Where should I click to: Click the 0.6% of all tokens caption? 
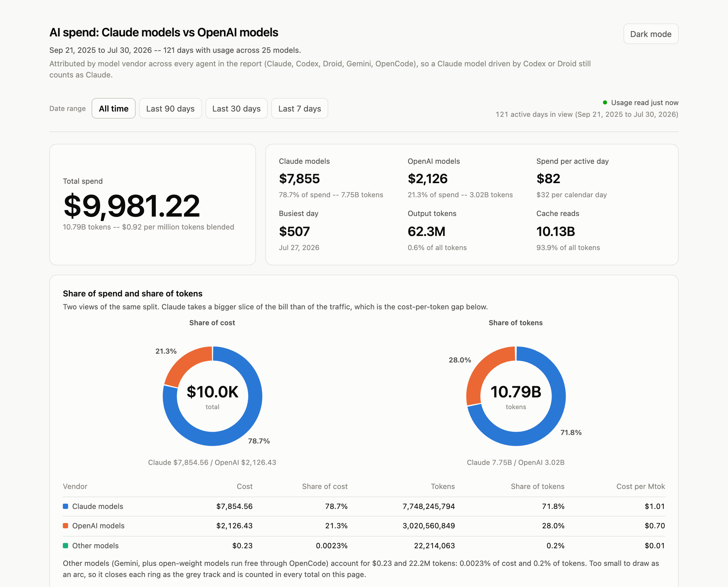pos(437,247)
